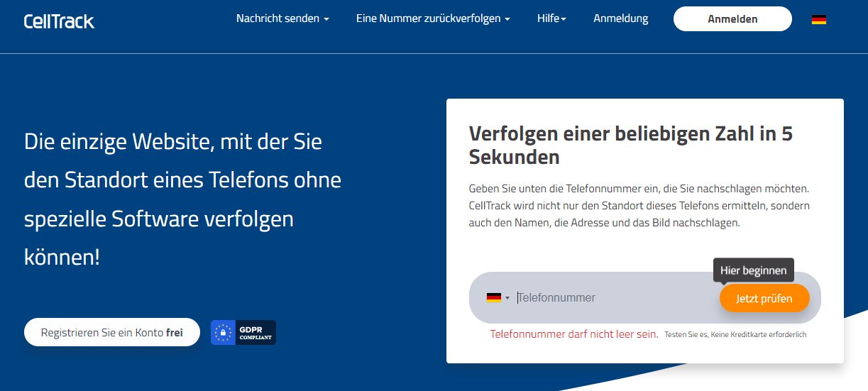Open the Hilfe dropdown menu
This screenshot has width=868, height=391.
pos(551,19)
